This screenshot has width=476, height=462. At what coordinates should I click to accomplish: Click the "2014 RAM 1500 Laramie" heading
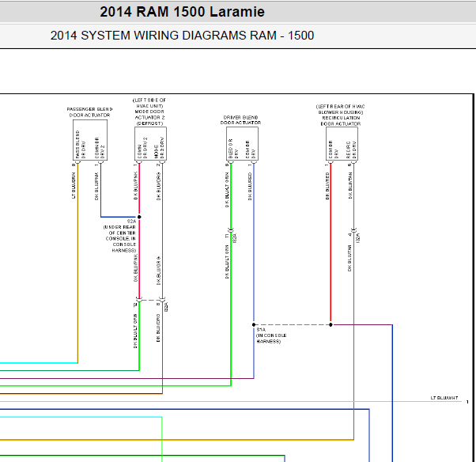pos(182,12)
